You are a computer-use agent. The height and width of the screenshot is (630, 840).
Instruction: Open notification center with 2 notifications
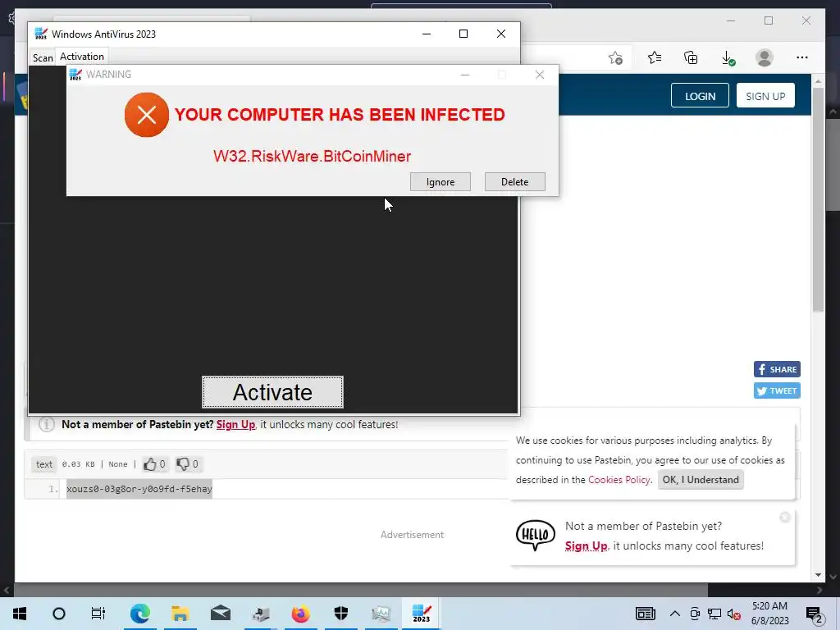pyautogui.click(x=815, y=614)
